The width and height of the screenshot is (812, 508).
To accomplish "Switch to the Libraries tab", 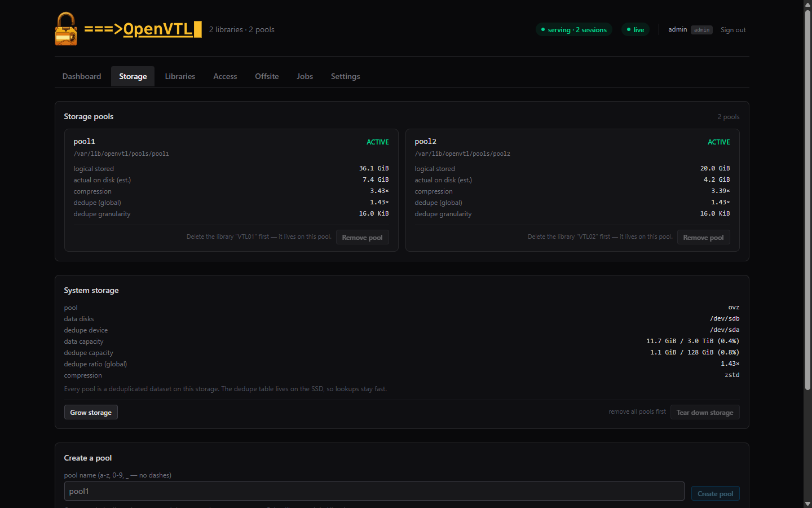I will point(180,76).
